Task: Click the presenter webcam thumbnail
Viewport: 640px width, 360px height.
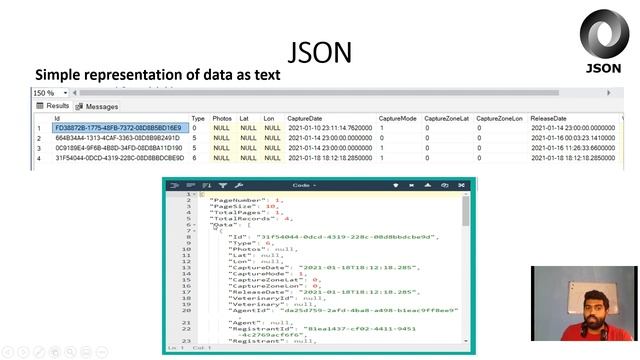Action: click(584, 303)
